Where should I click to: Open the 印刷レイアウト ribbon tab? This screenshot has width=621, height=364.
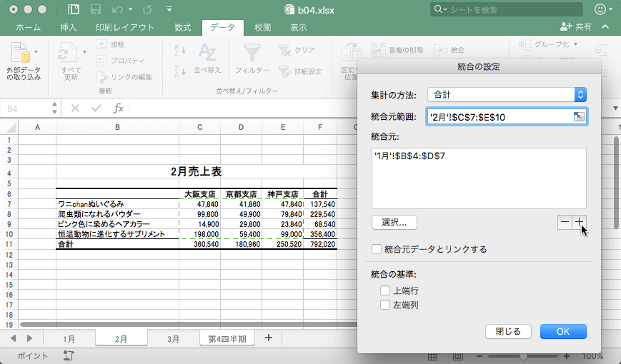click(125, 27)
